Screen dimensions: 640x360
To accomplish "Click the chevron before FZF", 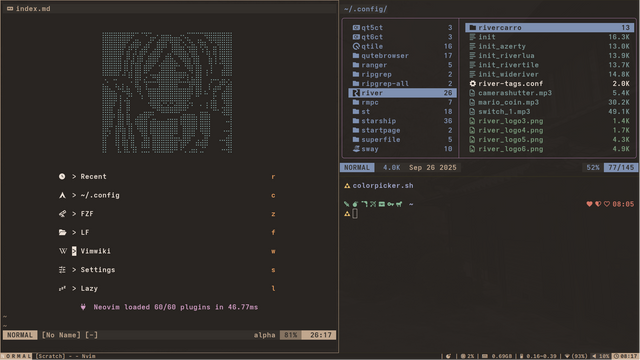I will 74,213.
